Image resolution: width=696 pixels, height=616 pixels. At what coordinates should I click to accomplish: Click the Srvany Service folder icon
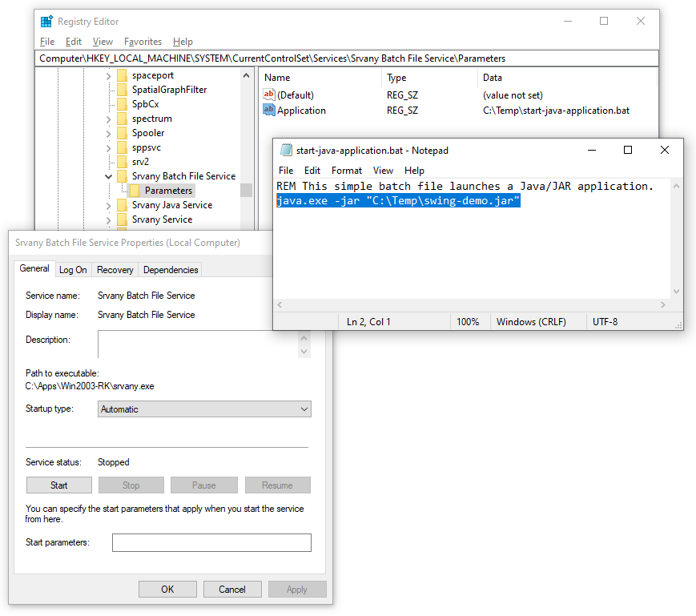(x=122, y=219)
